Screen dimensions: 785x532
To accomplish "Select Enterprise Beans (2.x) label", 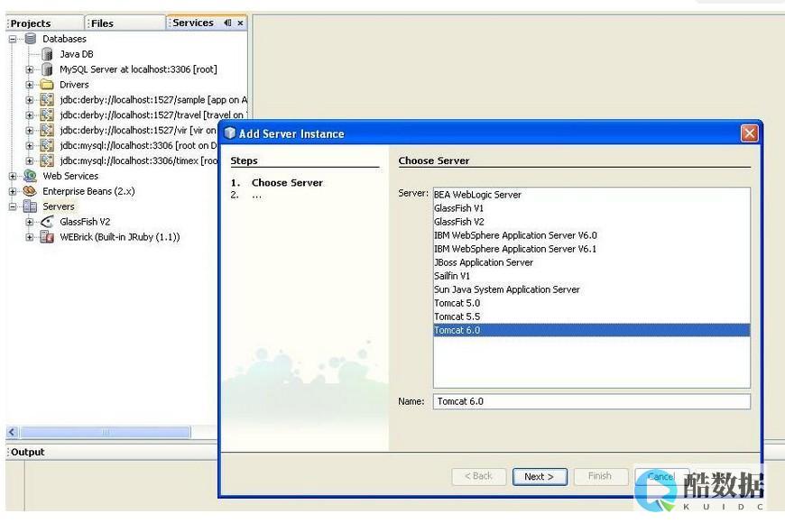I will point(88,191).
